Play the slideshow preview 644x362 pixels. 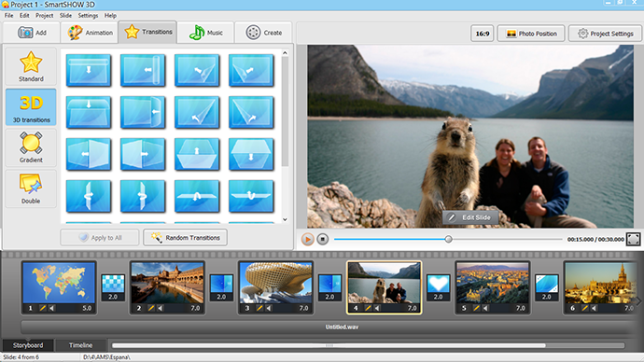coord(307,239)
